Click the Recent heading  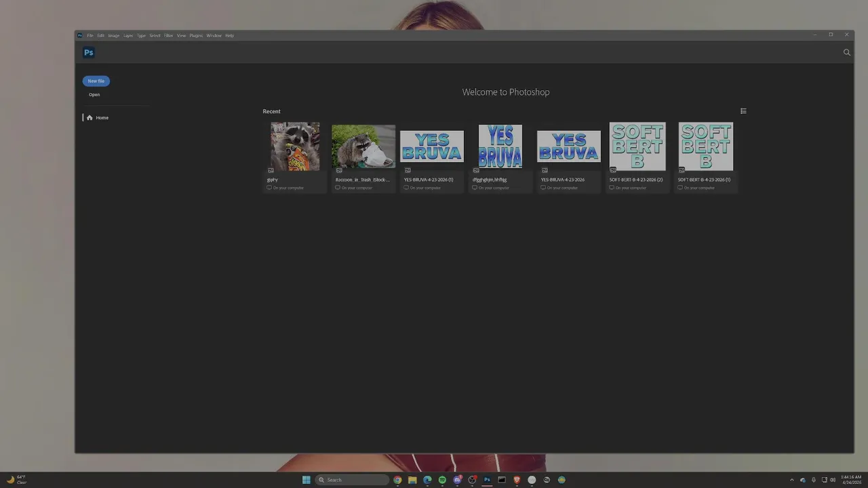pos(271,111)
